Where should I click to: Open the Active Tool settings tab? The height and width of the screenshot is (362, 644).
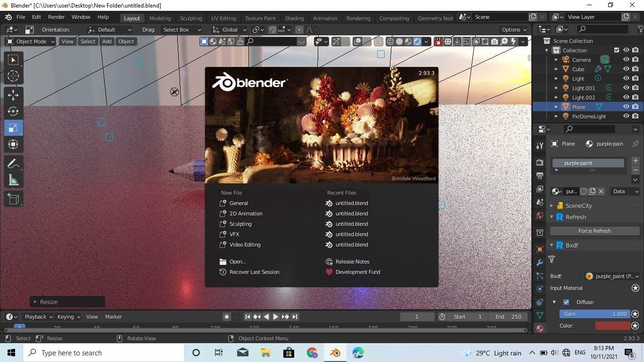[540, 145]
